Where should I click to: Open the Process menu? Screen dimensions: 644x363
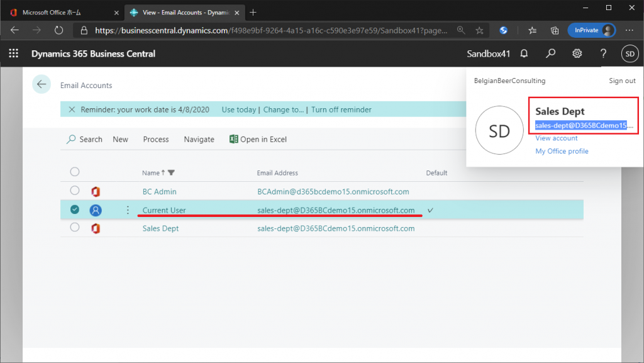coord(156,139)
